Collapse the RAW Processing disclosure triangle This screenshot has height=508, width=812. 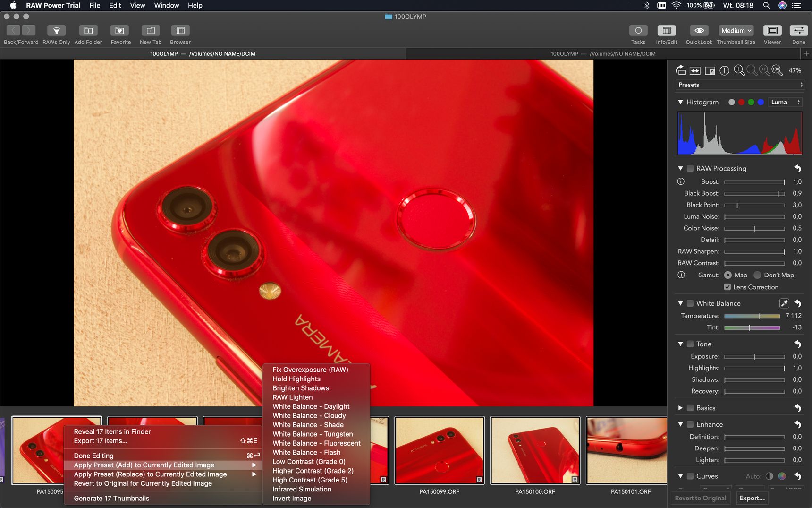pos(680,169)
